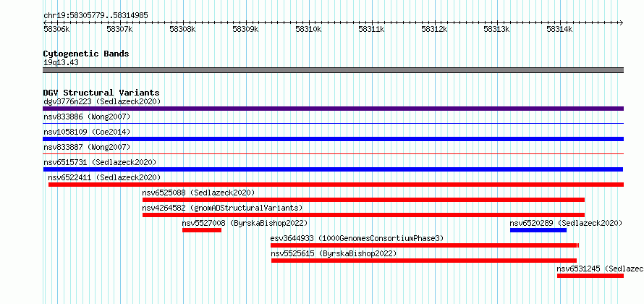Open esv3644933 (1000GenomesConsortiumPhase3) label
The width and height of the screenshot is (644, 304).
pyautogui.click(x=357, y=238)
